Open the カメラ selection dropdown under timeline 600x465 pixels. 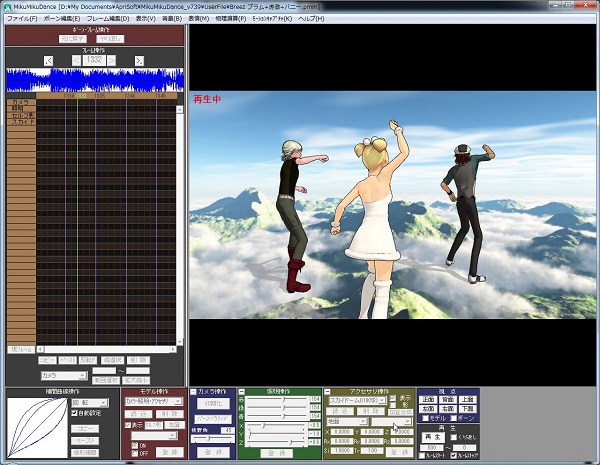click(64, 376)
